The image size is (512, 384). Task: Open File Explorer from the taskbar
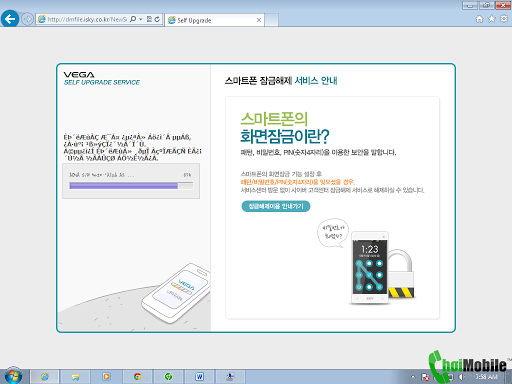pyautogui.click(x=75, y=377)
